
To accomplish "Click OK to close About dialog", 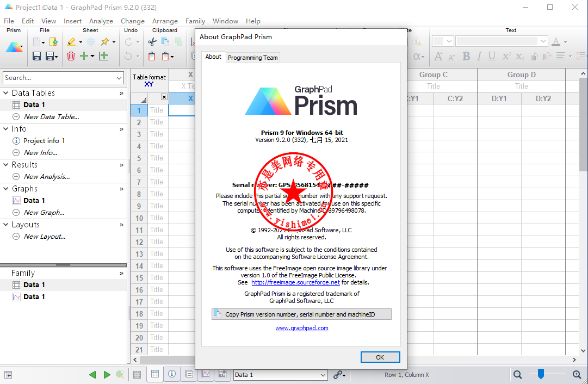I will pos(380,357).
